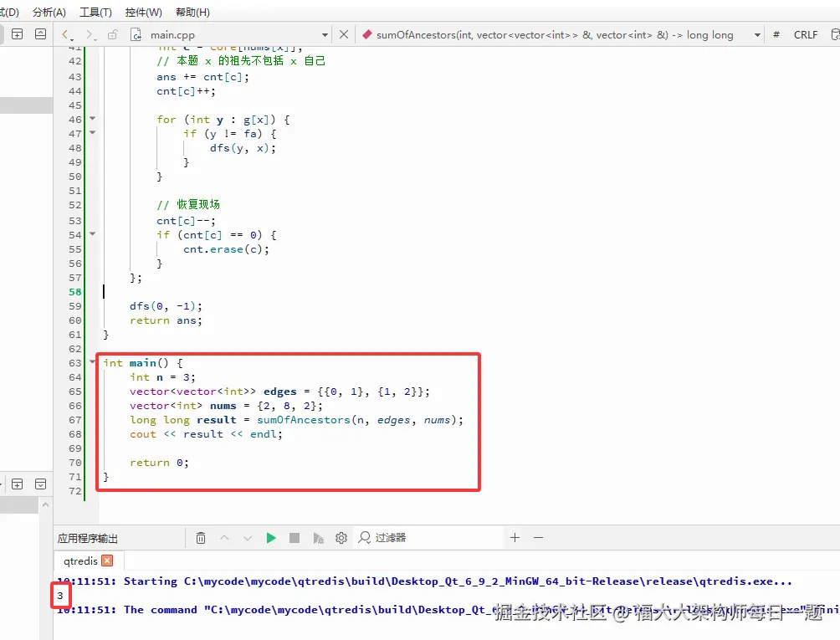Click the split editor plus icon in top toolbar
Screen dimensions: 840x640
tap(17, 34)
